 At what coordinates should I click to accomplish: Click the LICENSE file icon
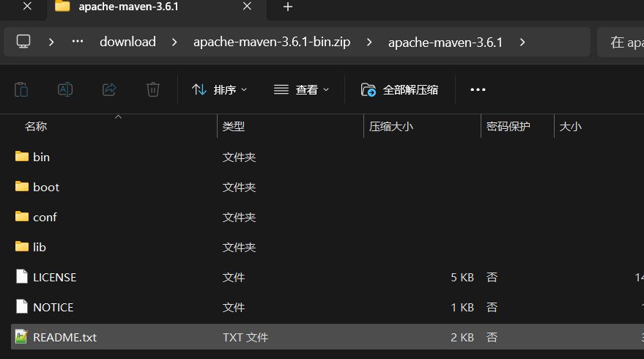[22, 276]
